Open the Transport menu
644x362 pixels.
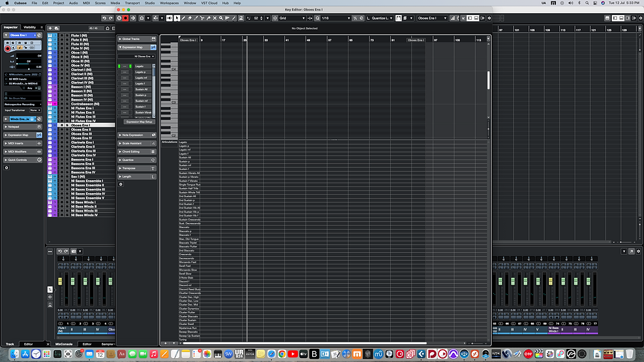click(132, 3)
